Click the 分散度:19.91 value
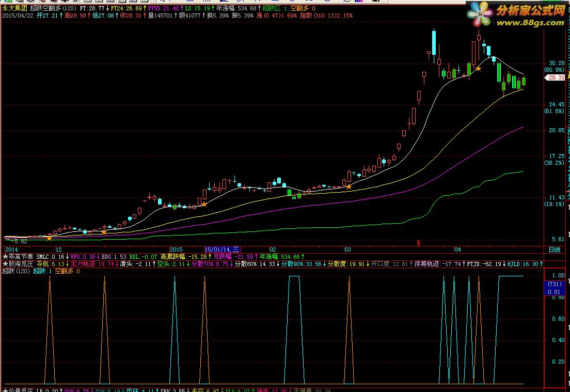The image size is (570, 392). point(346,264)
